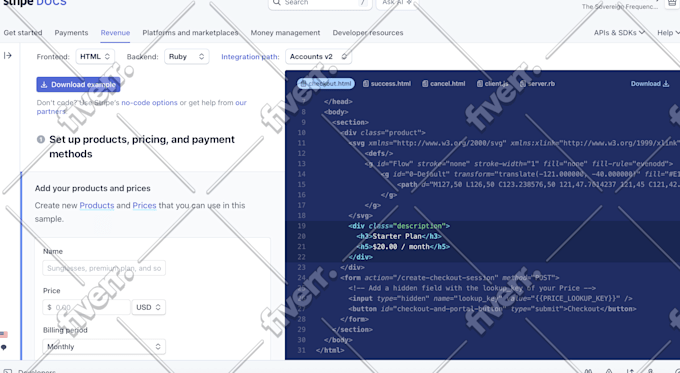The image size is (680, 373).
Task: Open the Backend Ruby dropdown
Action: [186, 56]
